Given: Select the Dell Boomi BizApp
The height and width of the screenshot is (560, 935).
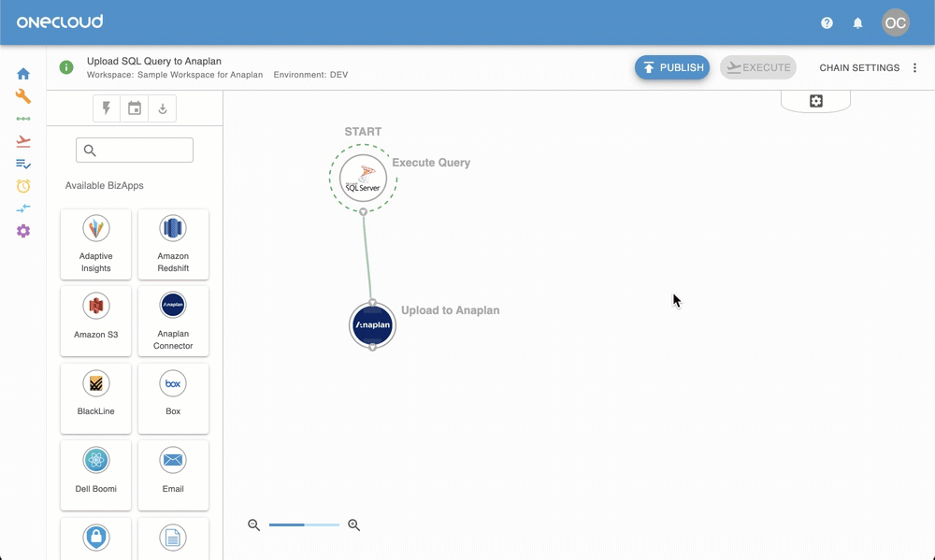Looking at the screenshot, I should coord(96,475).
